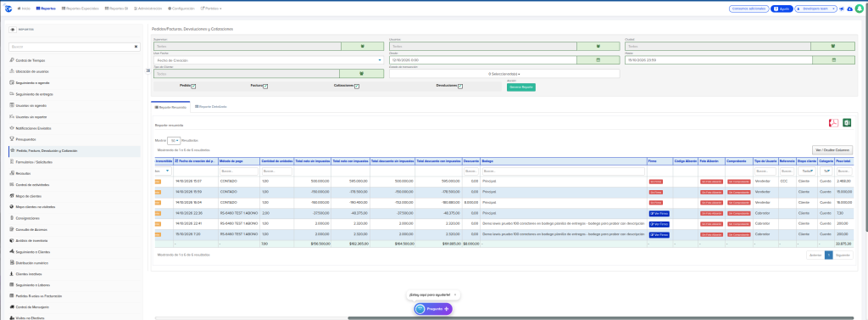The width and height of the screenshot is (868, 320).
Task: Sort by Fecha de creación column header
Action: pos(196,160)
